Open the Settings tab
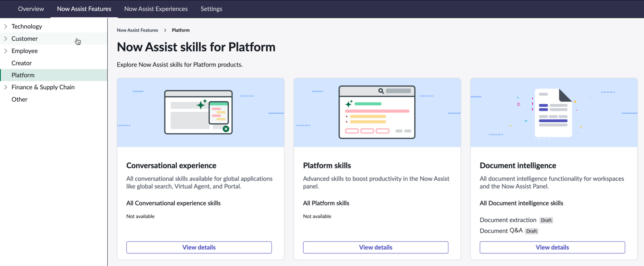644x266 pixels. (211, 9)
